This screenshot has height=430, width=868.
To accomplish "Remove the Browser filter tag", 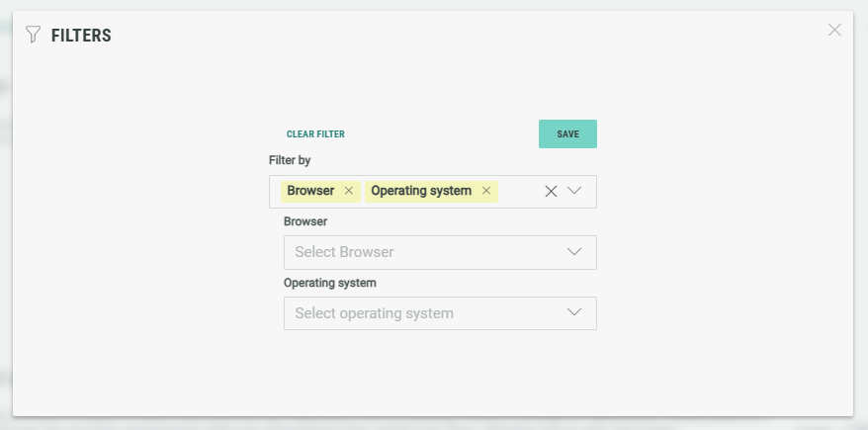I will 348,191.
